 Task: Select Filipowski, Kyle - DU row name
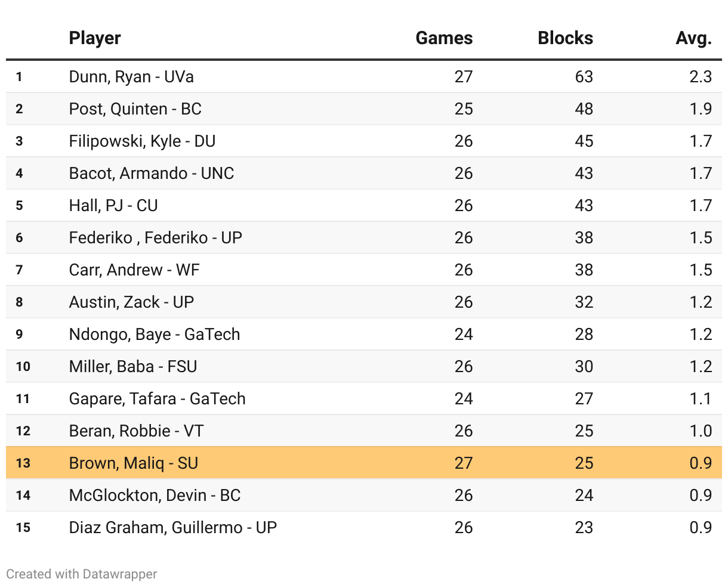point(142,141)
